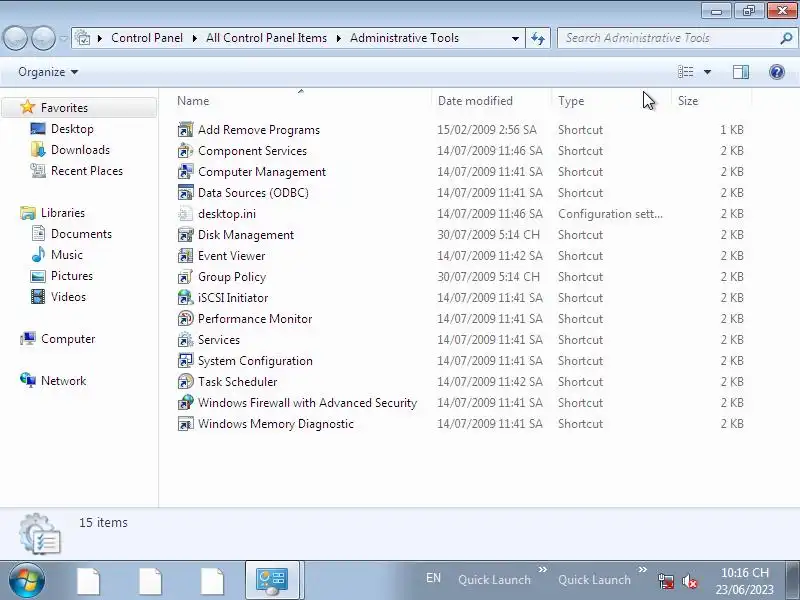Viewport: 800px width, 600px height.
Task: Click the EN language indicator
Action: (x=433, y=578)
